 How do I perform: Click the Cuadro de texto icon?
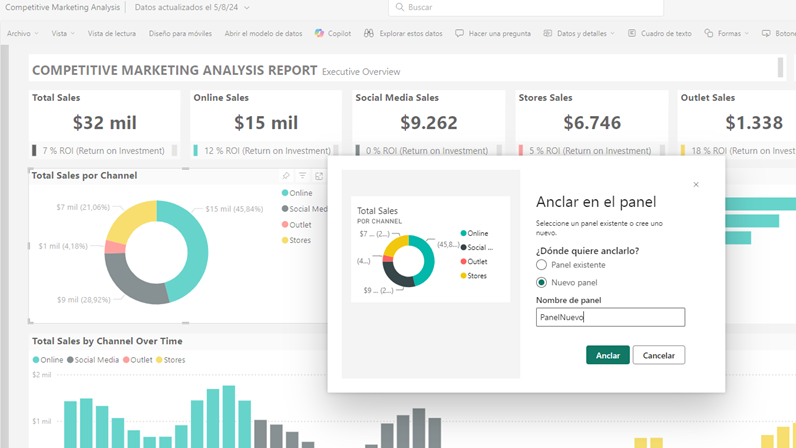tap(632, 33)
